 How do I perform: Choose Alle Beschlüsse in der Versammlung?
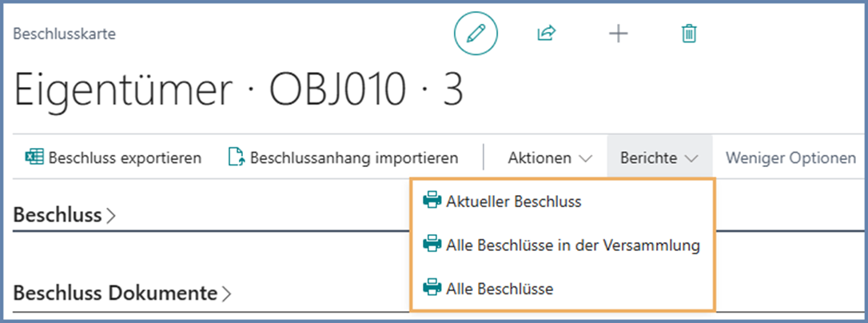click(572, 245)
